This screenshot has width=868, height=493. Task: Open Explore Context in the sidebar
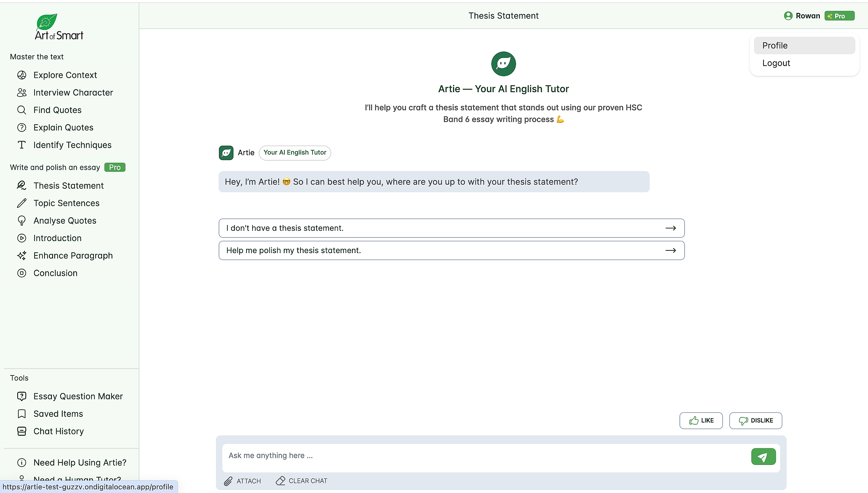65,75
